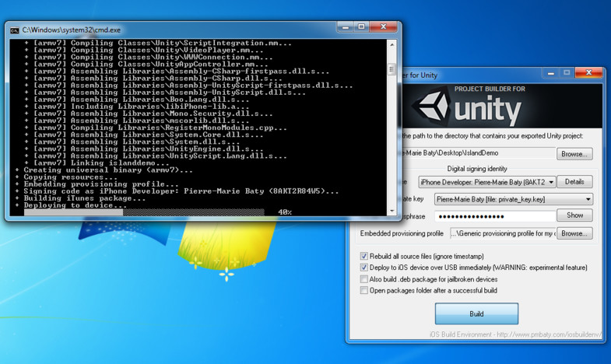Click Details for the signing identity
611x364 pixels.
point(574,182)
